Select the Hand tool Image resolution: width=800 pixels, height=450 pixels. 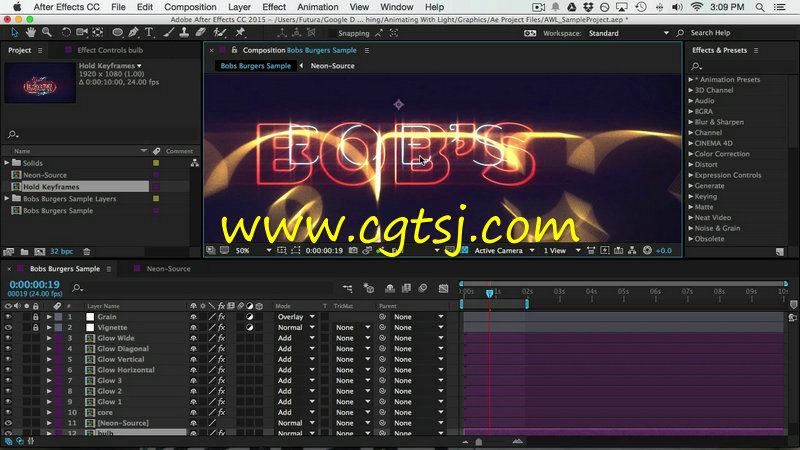point(31,33)
